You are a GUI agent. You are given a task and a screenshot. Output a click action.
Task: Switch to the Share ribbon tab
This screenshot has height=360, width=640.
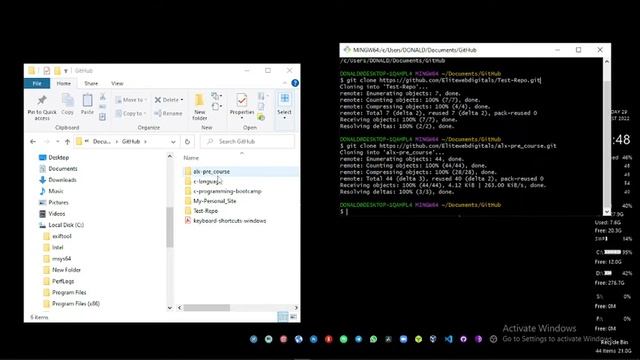tap(91, 83)
